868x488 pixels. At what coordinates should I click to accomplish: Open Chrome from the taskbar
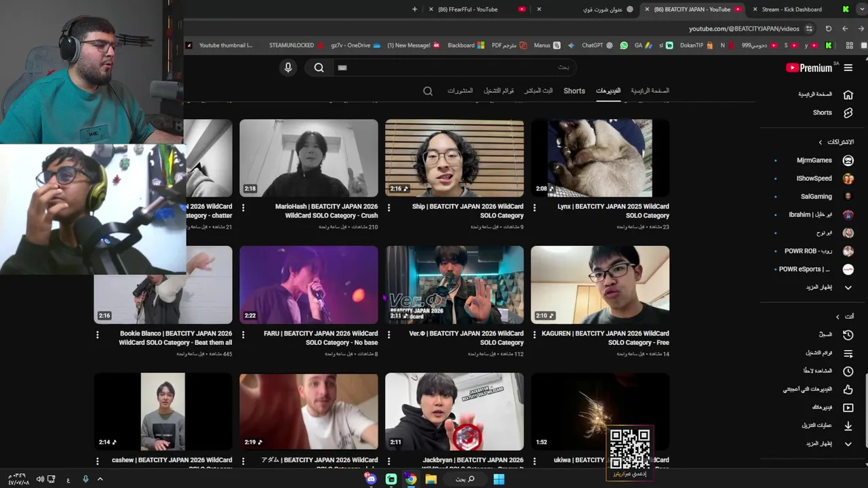point(411,479)
